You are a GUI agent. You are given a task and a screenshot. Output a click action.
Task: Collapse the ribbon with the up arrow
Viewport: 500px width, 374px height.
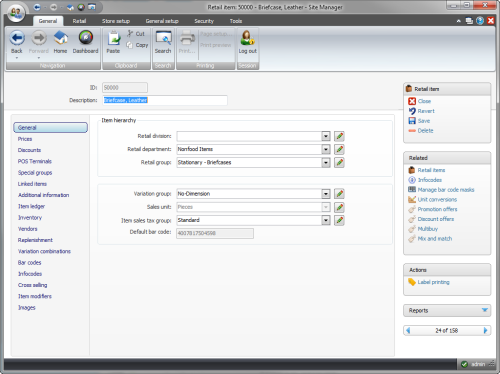[x=459, y=21]
